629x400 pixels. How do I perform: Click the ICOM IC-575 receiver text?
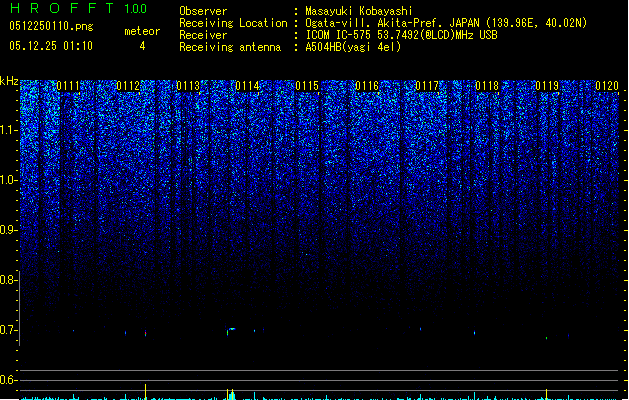click(401, 35)
